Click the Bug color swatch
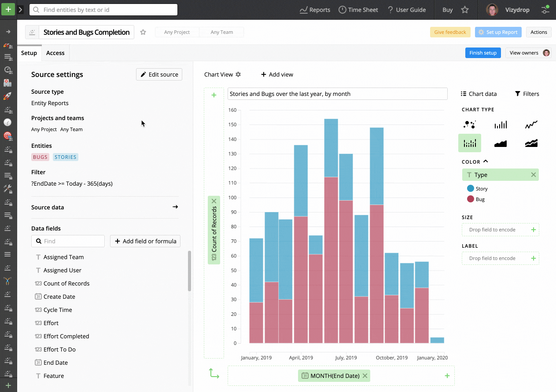The width and height of the screenshot is (556, 392). click(x=469, y=199)
